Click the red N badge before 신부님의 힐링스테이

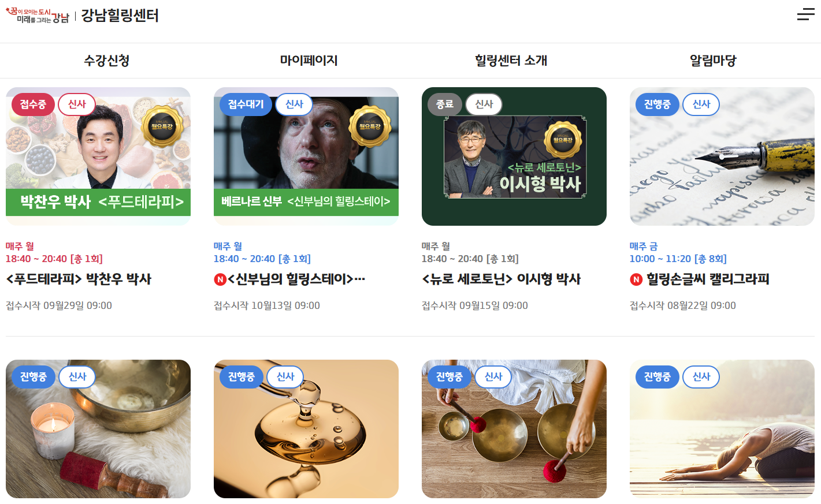coord(220,279)
